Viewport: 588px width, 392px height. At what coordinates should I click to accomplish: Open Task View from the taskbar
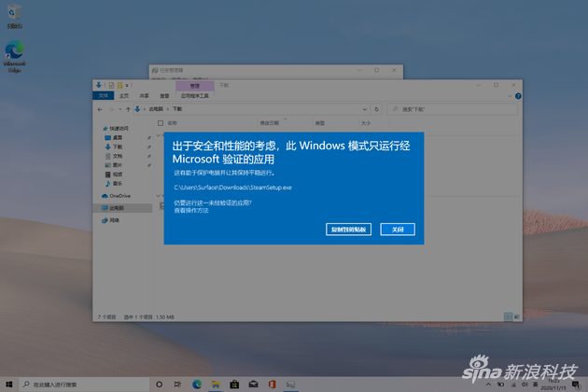pyautogui.click(x=177, y=385)
